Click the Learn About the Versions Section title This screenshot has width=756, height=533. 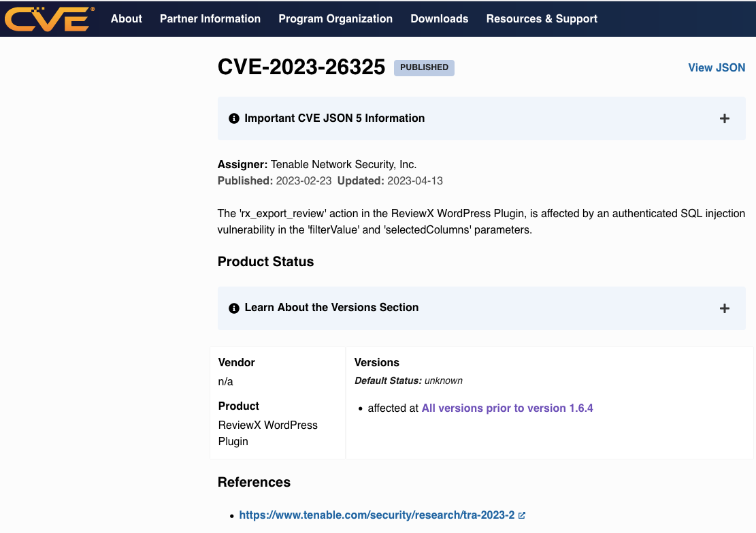click(x=331, y=307)
